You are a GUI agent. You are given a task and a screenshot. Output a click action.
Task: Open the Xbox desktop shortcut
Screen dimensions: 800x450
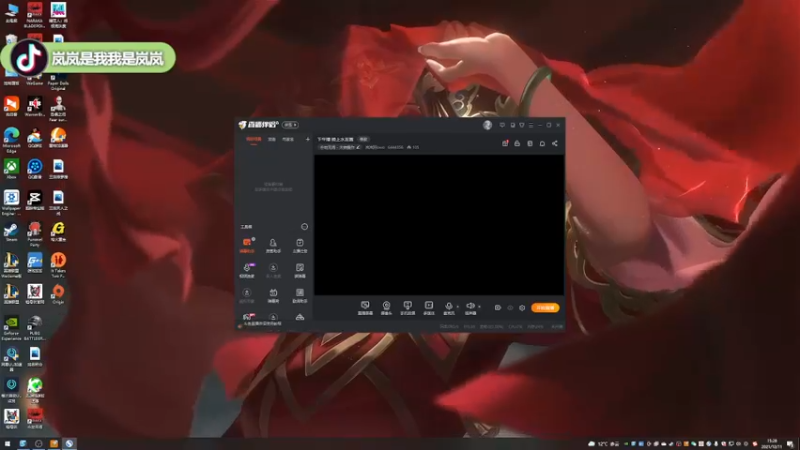pos(11,169)
